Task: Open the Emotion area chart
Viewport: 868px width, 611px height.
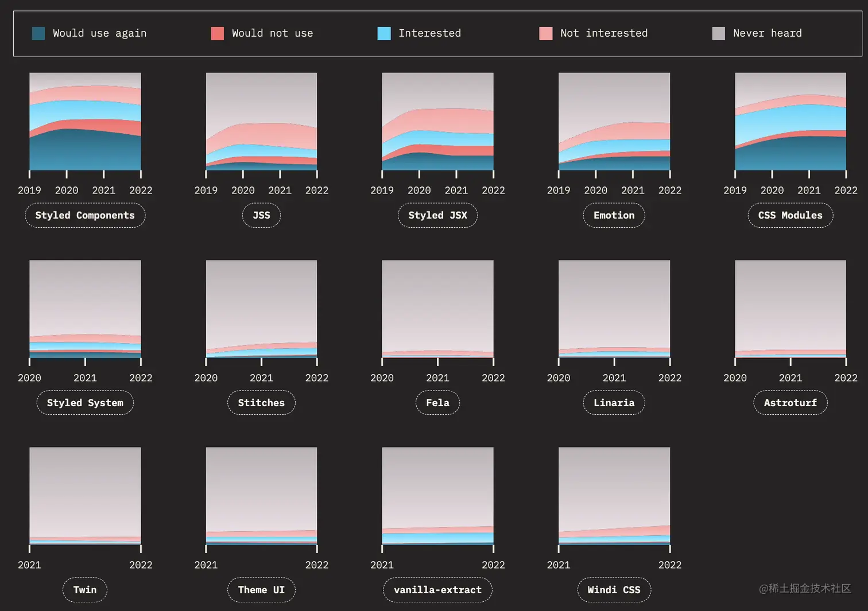Action: tap(614, 122)
